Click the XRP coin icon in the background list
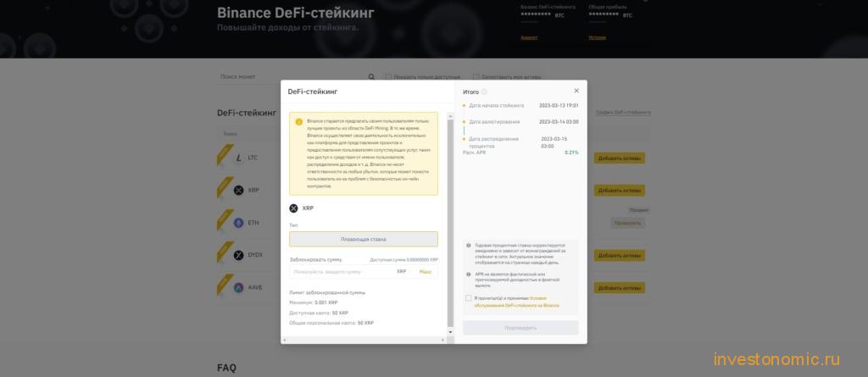Image resolution: width=868 pixels, height=377 pixels. tap(238, 191)
